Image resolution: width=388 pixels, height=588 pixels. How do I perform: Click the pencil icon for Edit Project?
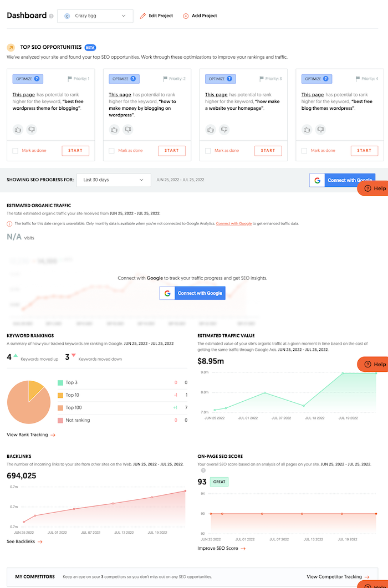143,16
